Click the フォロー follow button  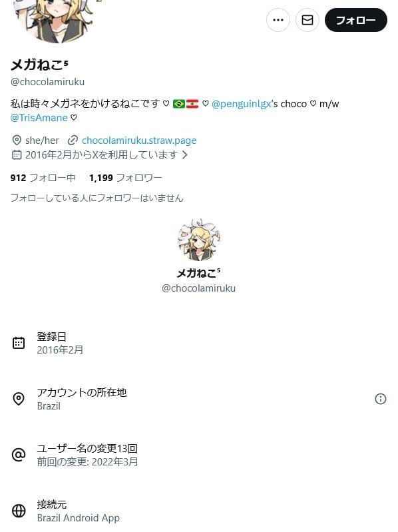tap(355, 20)
